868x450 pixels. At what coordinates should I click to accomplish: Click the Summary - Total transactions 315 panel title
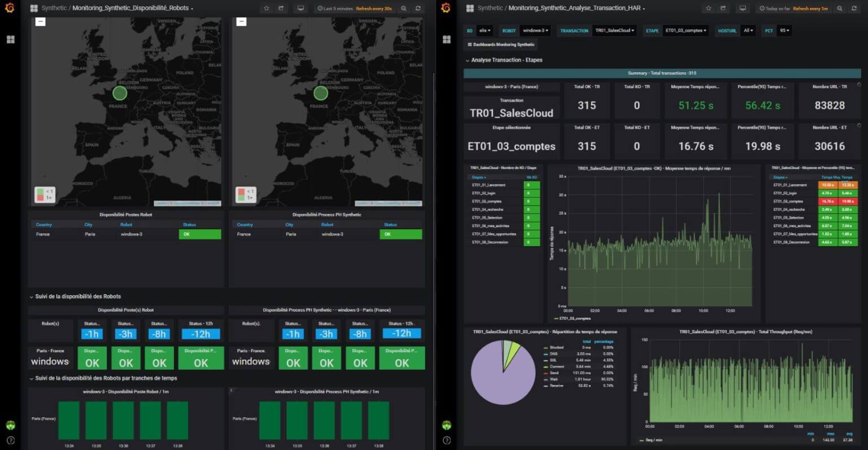click(662, 73)
